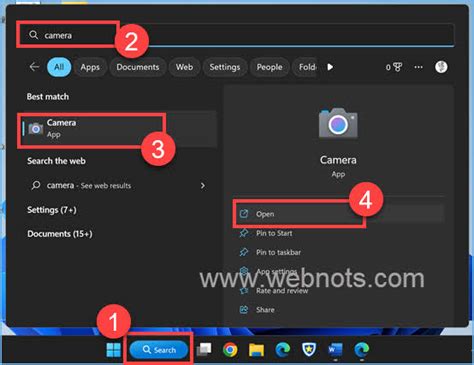Screen dimensions: 474x365
Task: Click the Search the web heading
Action: click(56, 161)
